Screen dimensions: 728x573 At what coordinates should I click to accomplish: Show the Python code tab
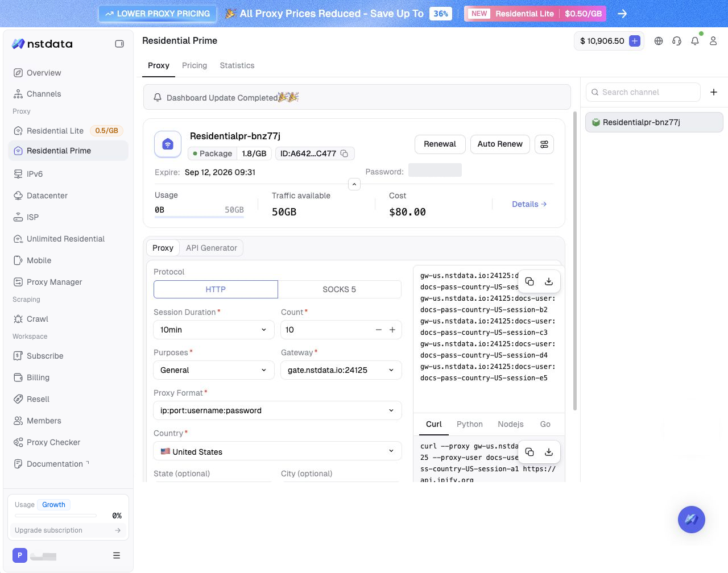(470, 424)
